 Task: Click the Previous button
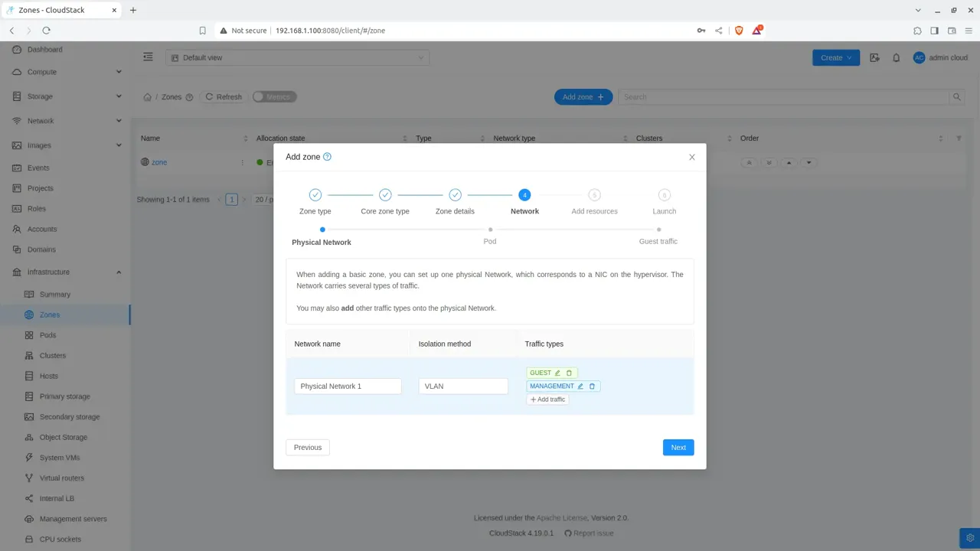point(308,448)
